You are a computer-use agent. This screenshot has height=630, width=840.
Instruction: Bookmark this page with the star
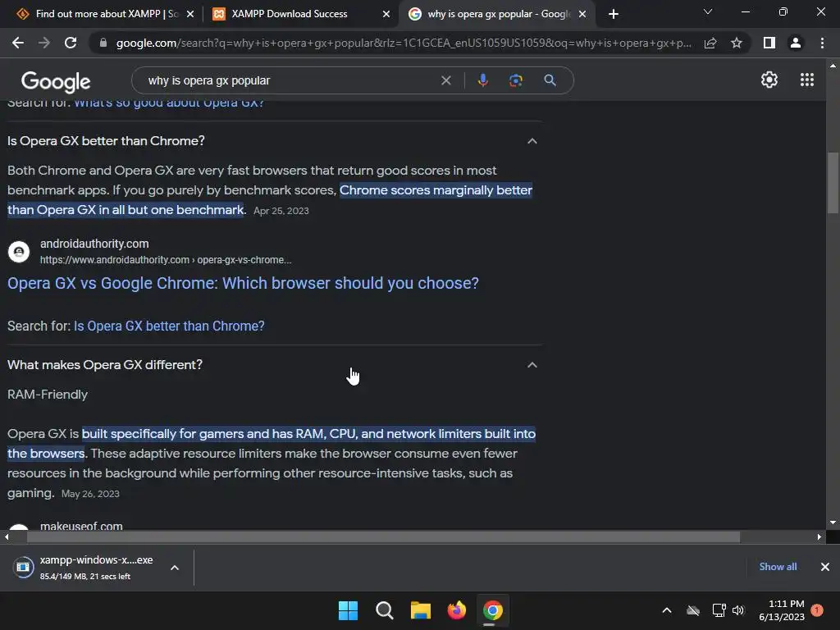[737, 43]
